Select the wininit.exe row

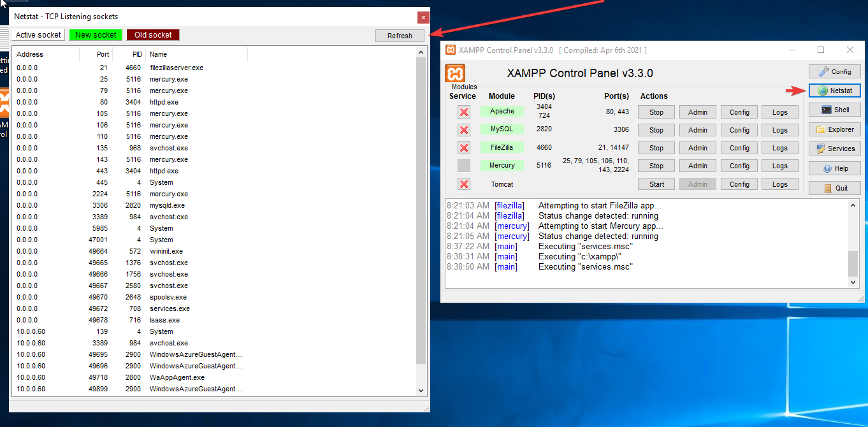pos(131,251)
